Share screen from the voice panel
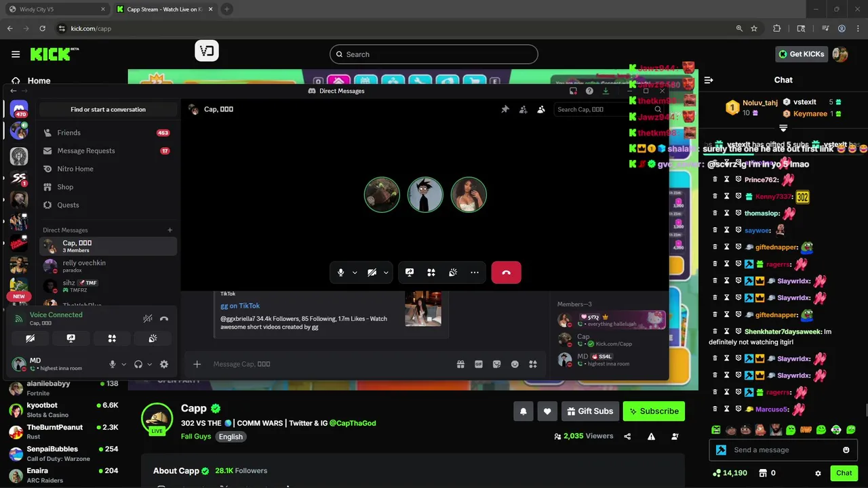The width and height of the screenshot is (868, 488). coord(71,338)
